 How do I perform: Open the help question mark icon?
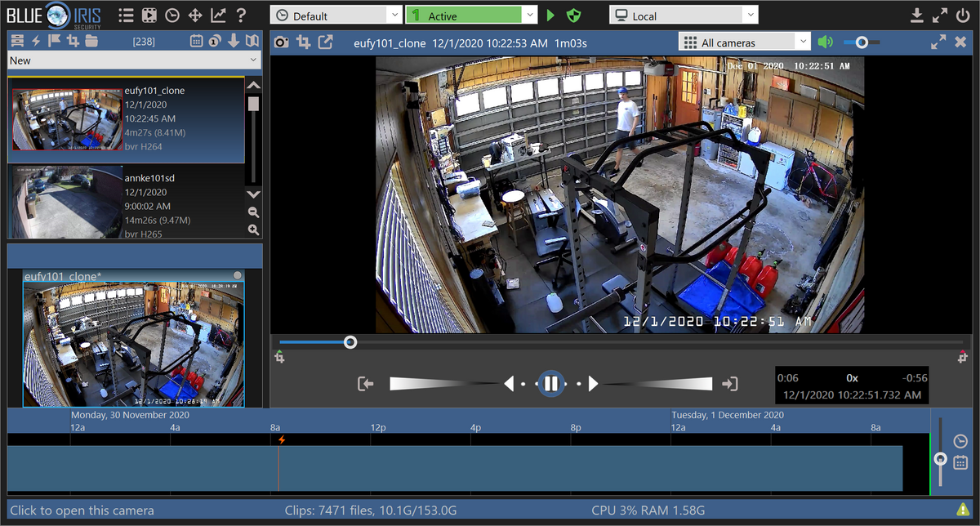(x=241, y=15)
